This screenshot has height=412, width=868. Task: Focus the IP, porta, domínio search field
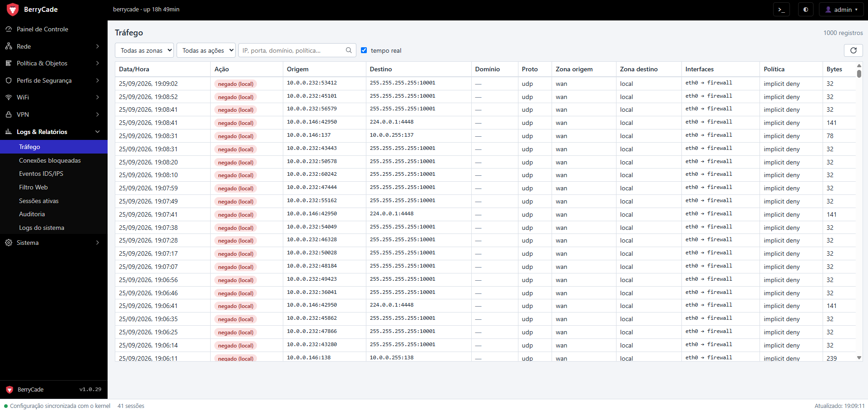pos(297,50)
